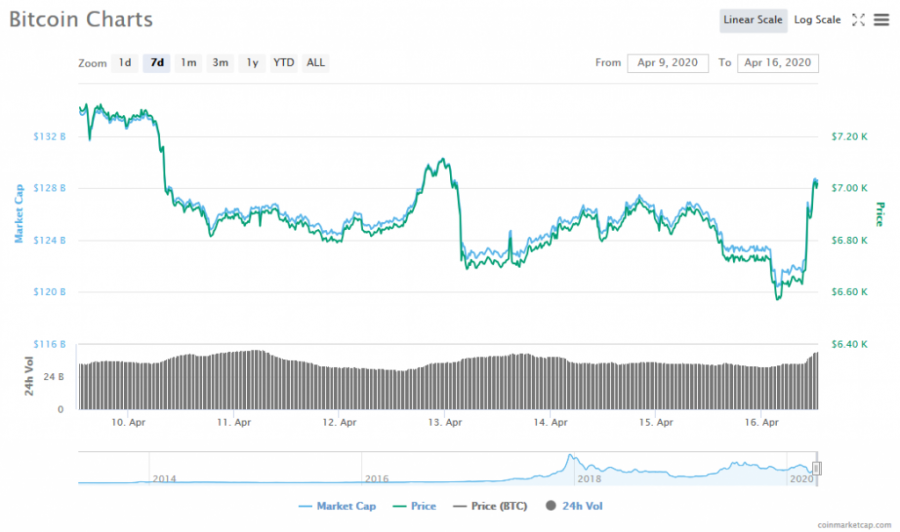
Task: Switch to Linear Scale
Action: (x=753, y=20)
